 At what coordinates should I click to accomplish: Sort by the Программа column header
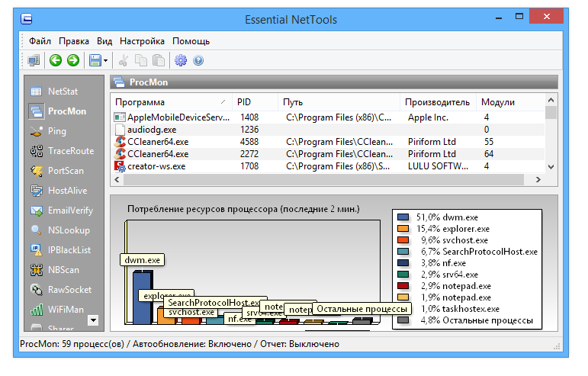click(172, 102)
